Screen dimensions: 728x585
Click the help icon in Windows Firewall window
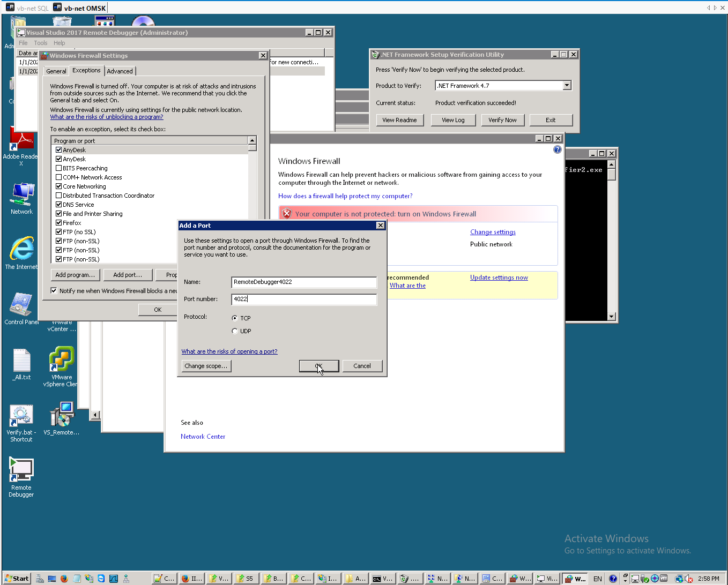pyautogui.click(x=558, y=150)
